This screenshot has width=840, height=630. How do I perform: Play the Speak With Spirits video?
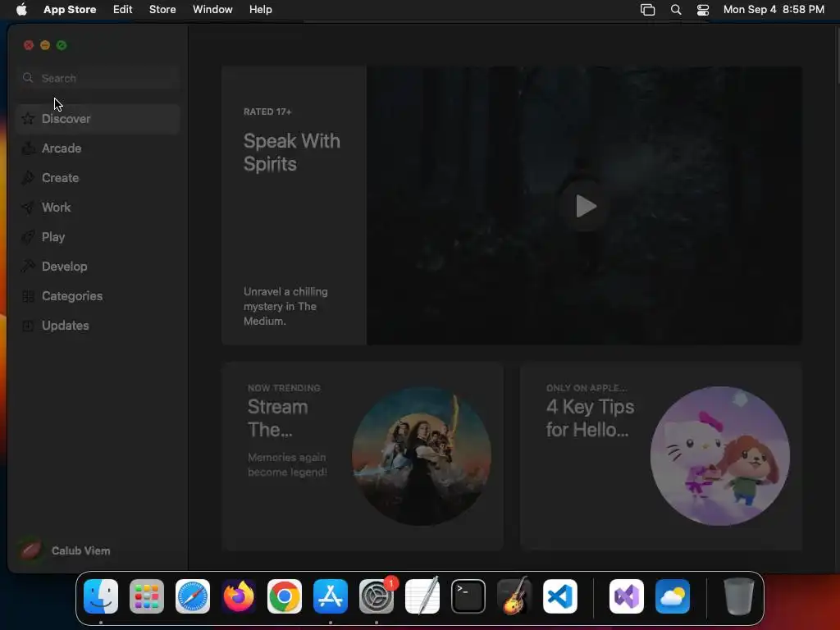coord(584,206)
